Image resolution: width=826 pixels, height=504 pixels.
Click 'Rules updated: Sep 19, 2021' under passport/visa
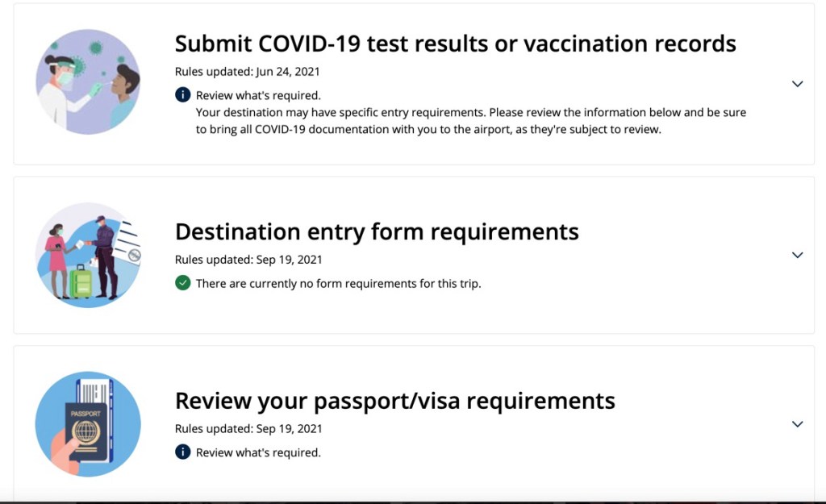click(248, 429)
